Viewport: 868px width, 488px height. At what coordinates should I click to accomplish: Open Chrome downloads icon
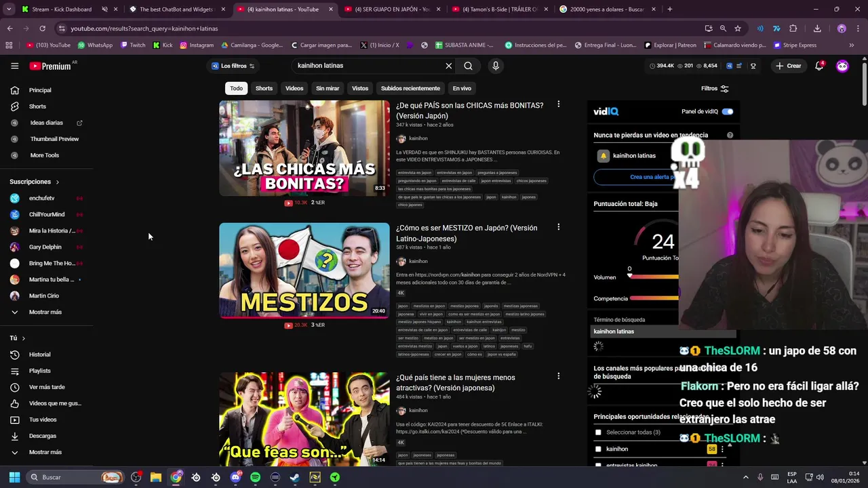[817, 28]
